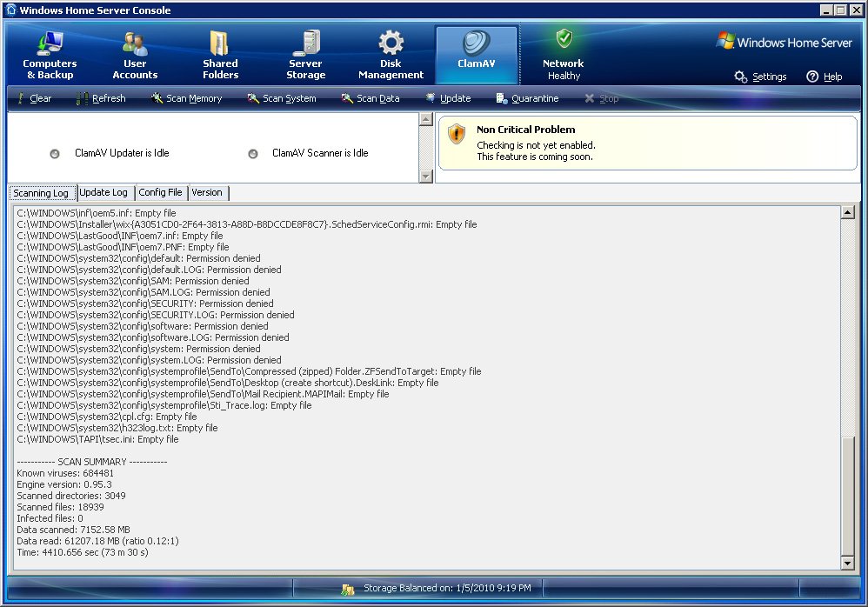Switch to the Scanning Log tab
868x607 pixels.
pyautogui.click(x=42, y=192)
